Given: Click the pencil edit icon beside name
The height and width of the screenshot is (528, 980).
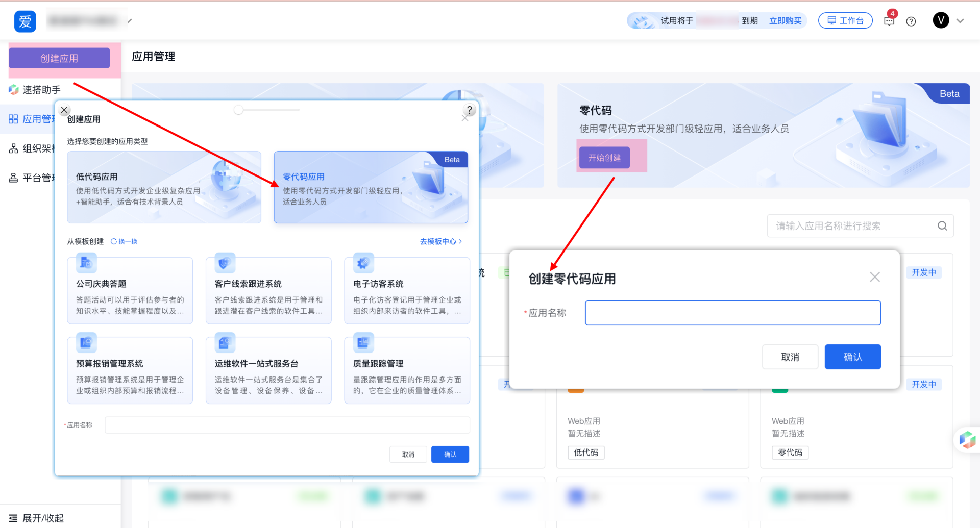Looking at the screenshot, I should [x=130, y=21].
